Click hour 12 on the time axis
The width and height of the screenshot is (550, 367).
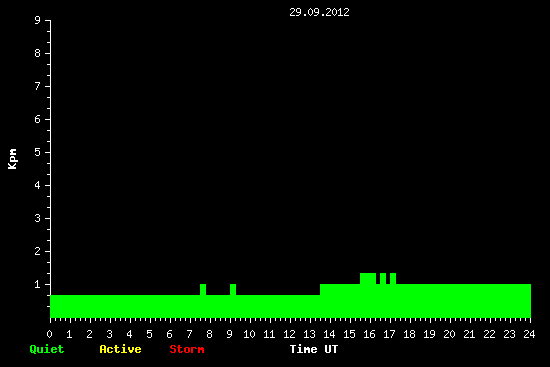click(x=289, y=334)
